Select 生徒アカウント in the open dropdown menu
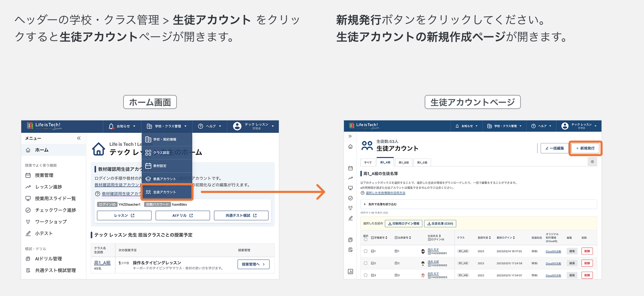The width and height of the screenshot is (644, 296). pyautogui.click(x=167, y=192)
